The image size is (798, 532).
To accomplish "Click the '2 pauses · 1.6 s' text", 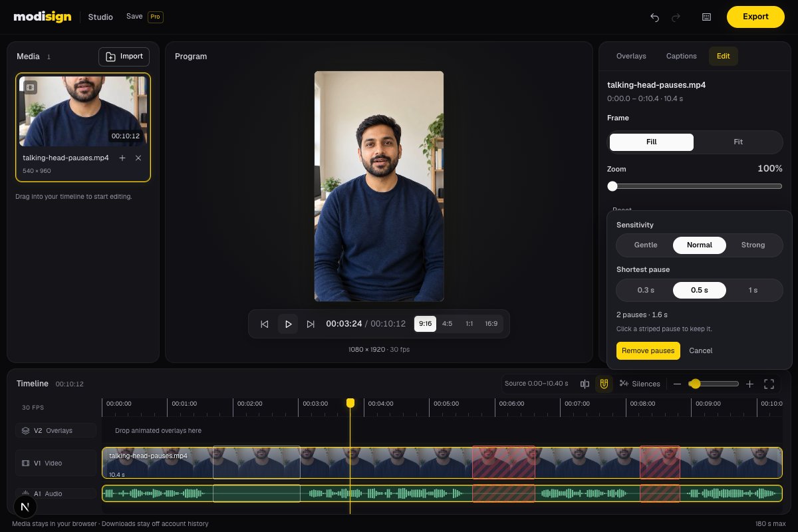I will pyautogui.click(x=642, y=315).
